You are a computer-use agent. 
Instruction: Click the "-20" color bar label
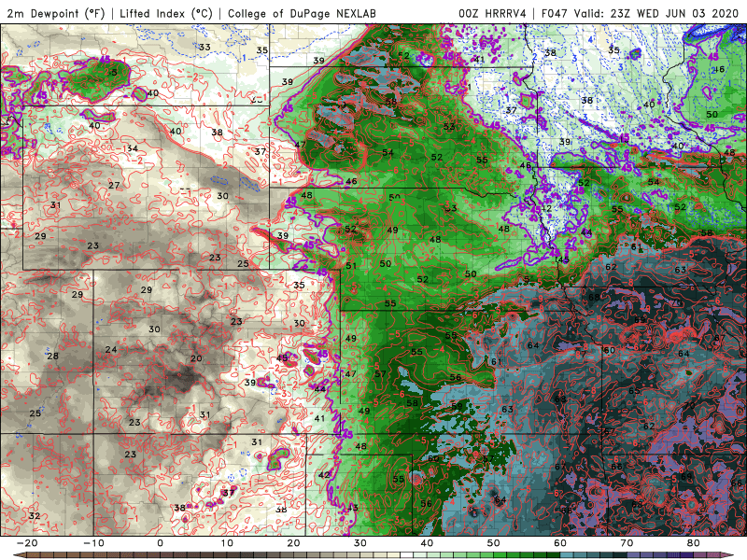(27, 543)
